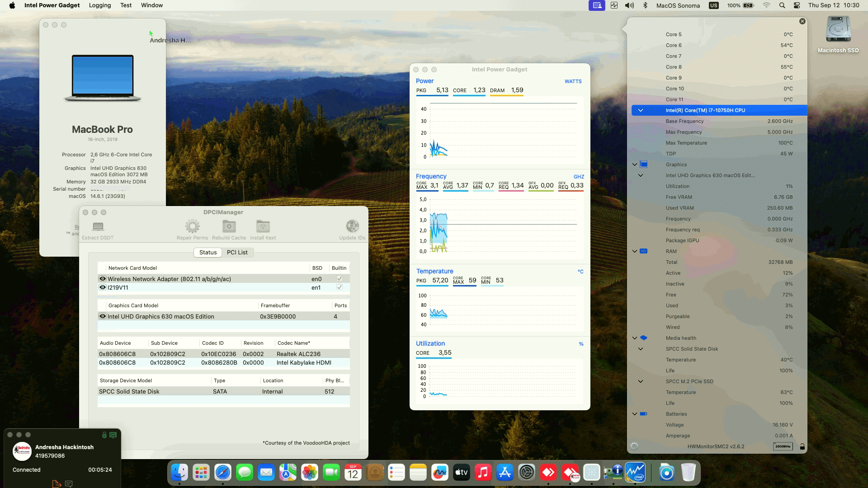Toggle Builtin checkbox for en1

click(340, 287)
